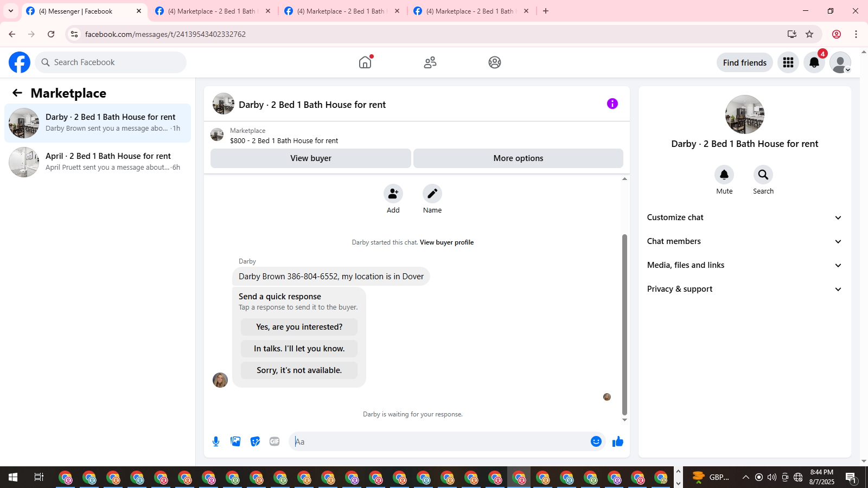Open the Facebook menu grid icon
This screenshot has height=488, width=868.
788,62
